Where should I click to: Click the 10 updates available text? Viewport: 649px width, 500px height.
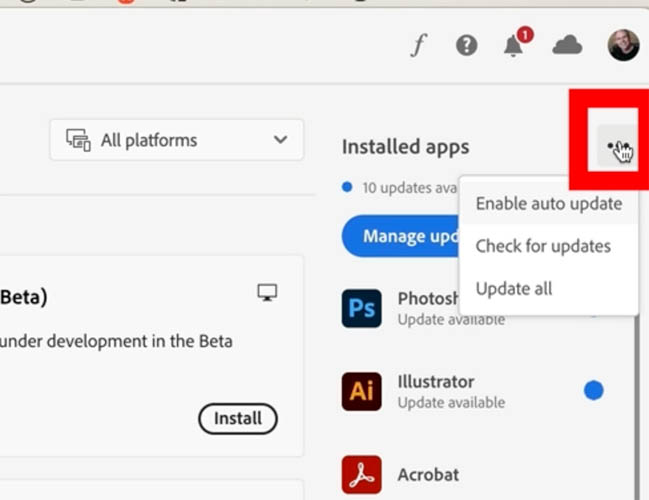point(410,188)
